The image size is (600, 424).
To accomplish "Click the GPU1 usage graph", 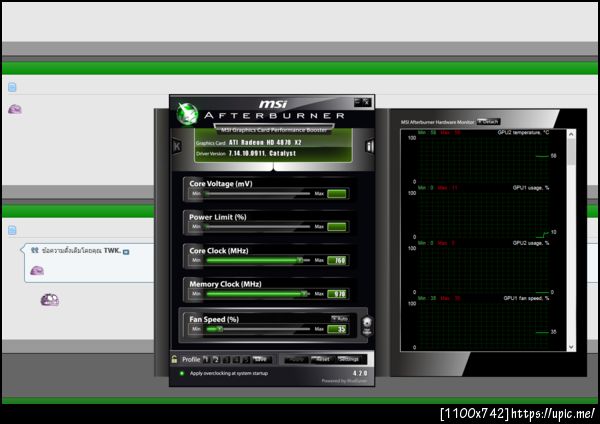I will tap(484, 214).
